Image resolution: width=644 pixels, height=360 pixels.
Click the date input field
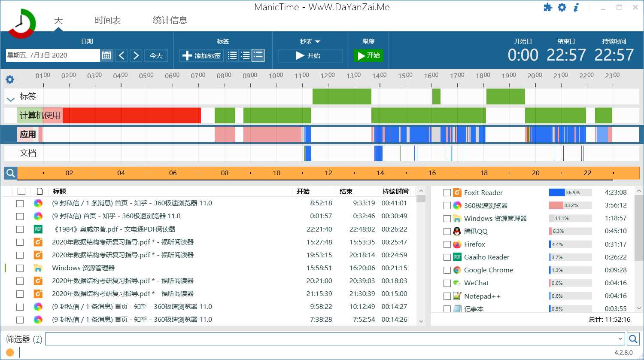(52, 55)
